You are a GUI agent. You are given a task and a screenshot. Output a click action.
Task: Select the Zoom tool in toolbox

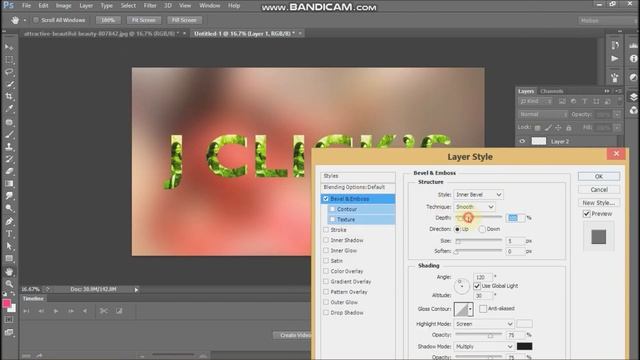(9, 284)
